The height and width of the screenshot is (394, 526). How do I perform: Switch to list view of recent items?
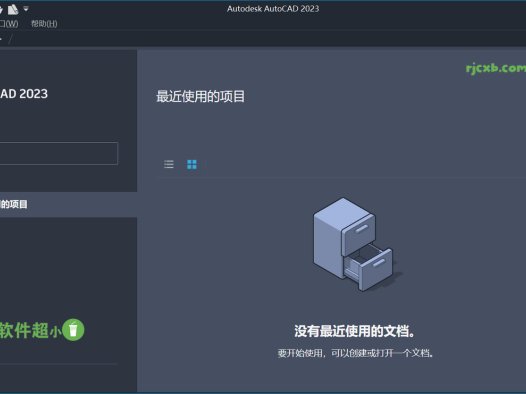[169, 164]
